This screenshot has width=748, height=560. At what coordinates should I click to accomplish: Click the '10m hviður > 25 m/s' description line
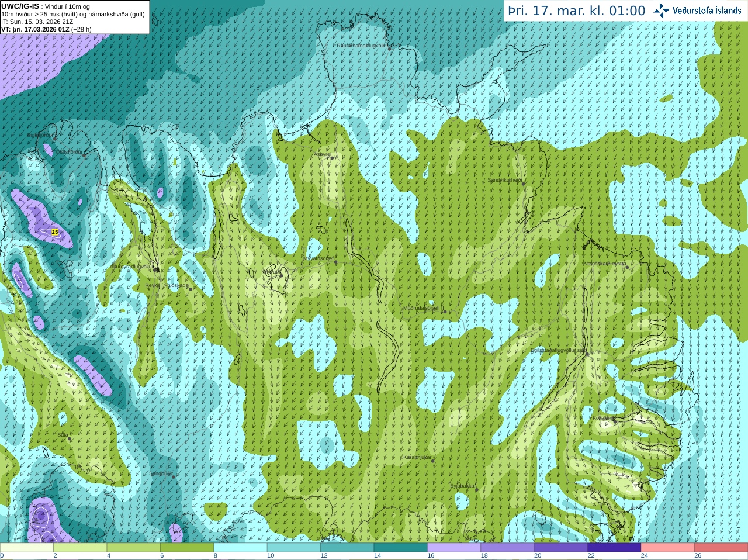73,14
